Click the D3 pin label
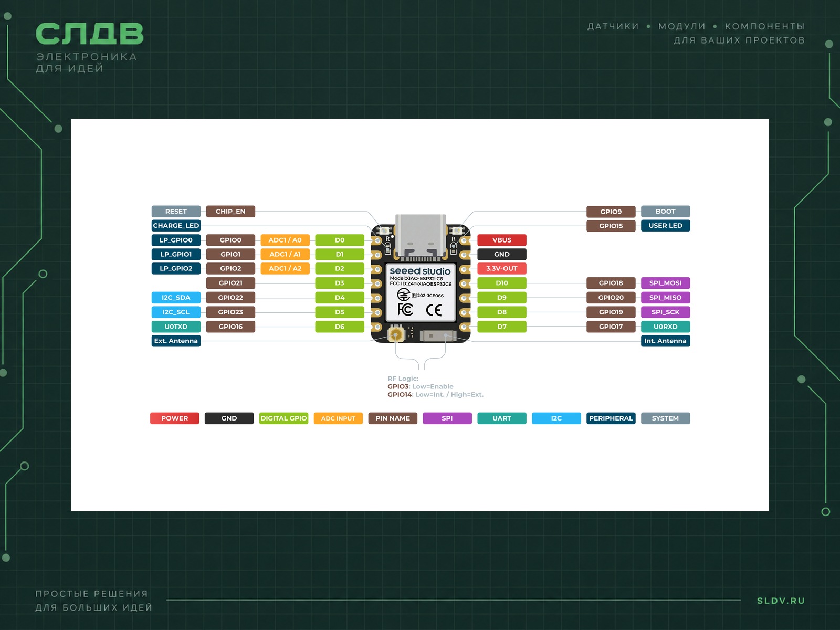 point(340,283)
